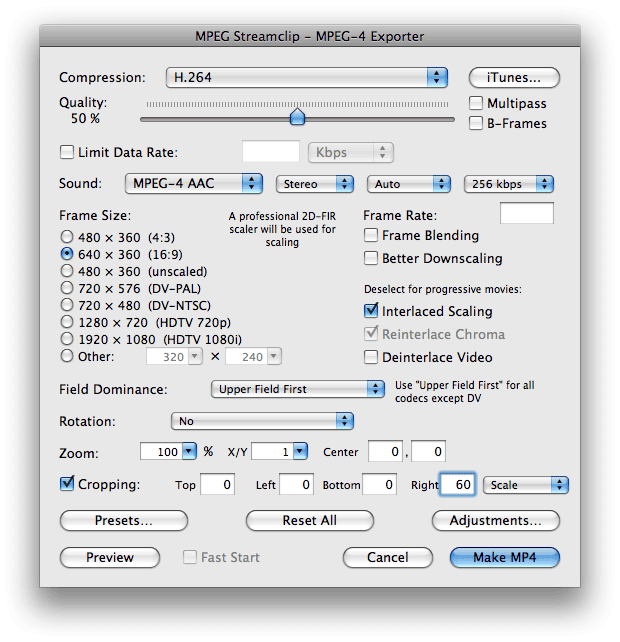Open the MPEG-4 AAC sound format dropdown
Image resolution: width=620 pixels, height=642 pixels.
pyautogui.click(x=194, y=183)
